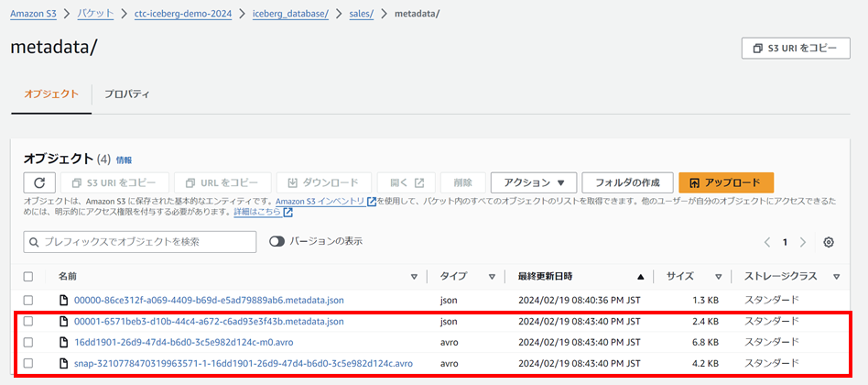Select checkbox for 00001-6571beb3 metadata.json
Image resolution: width=868 pixels, height=385 pixels.
[28, 322]
